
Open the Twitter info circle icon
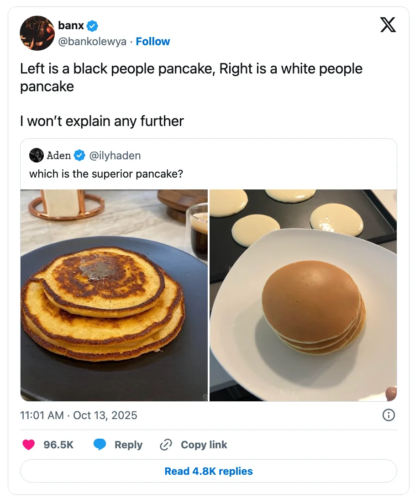coord(388,415)
